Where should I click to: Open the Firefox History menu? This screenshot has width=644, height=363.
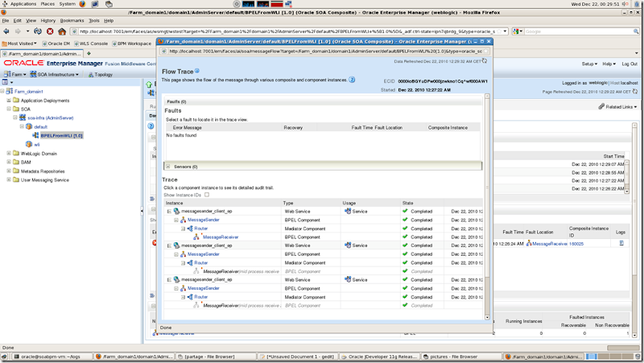click(x=47, y=20)
